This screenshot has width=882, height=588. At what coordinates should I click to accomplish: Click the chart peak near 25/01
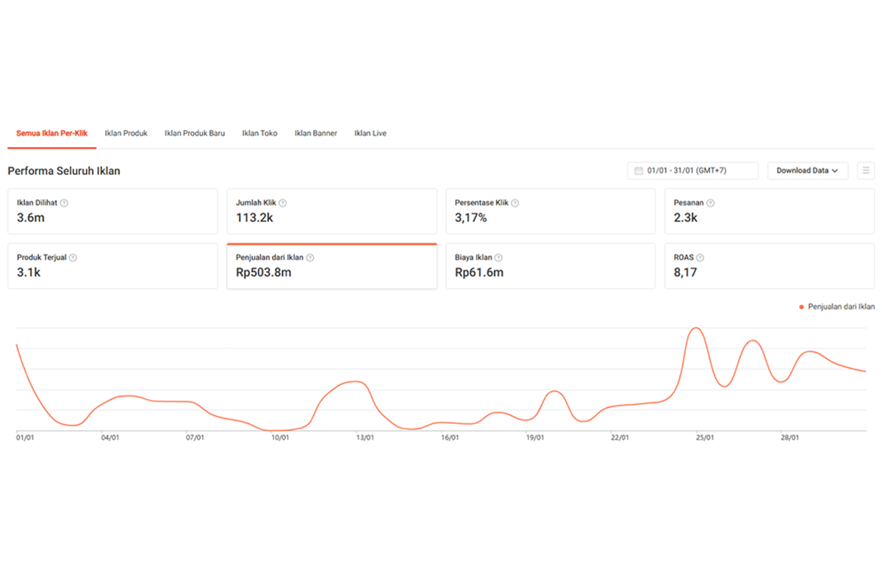[696, 329]
